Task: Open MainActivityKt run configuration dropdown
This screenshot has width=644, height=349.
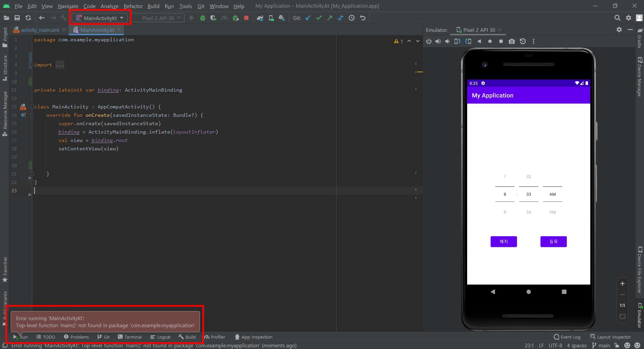Action: point(100,18)
